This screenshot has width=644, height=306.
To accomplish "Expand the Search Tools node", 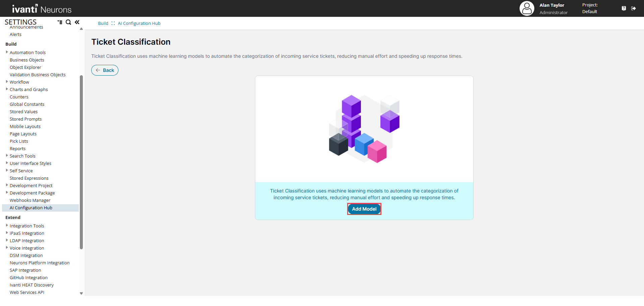I will (x=7, y=156).
